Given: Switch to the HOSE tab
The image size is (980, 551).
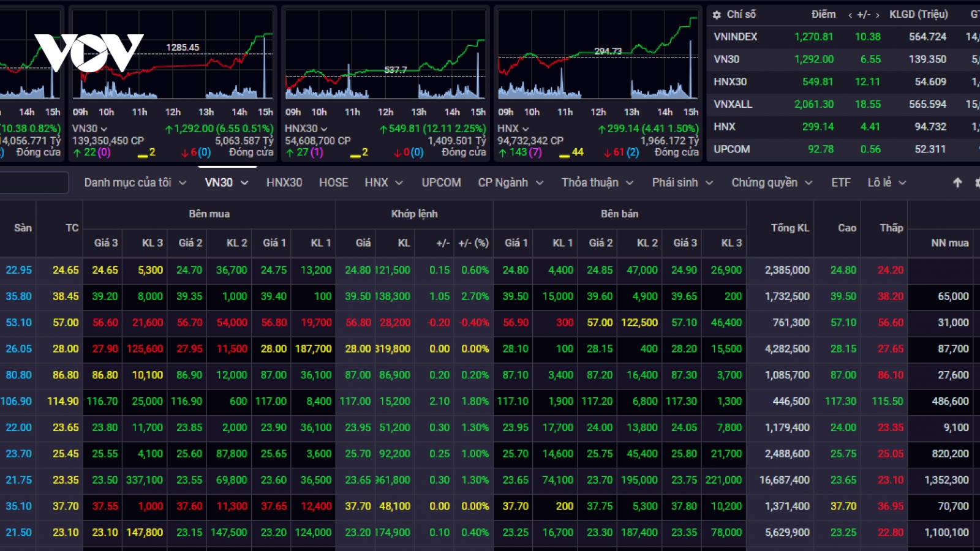Looking at the screenshot, I should coord(333,182).
